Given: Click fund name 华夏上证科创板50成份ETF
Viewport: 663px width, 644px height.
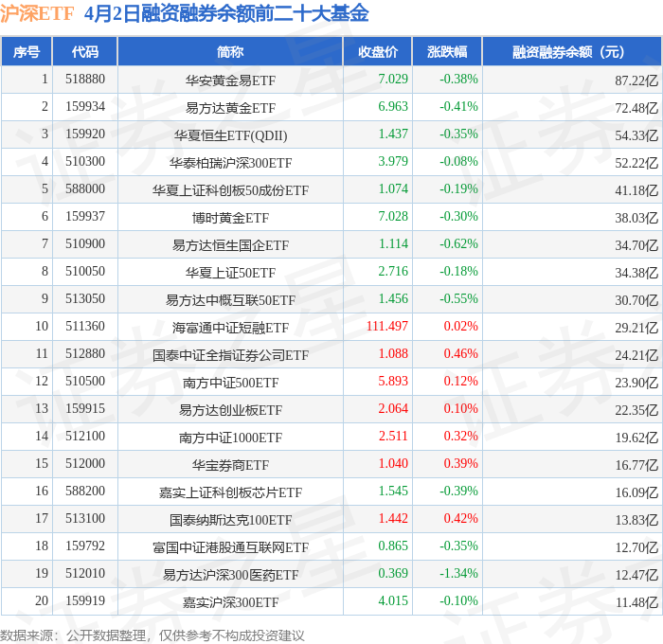Looking at the screenshot, I should coord(230,190).
